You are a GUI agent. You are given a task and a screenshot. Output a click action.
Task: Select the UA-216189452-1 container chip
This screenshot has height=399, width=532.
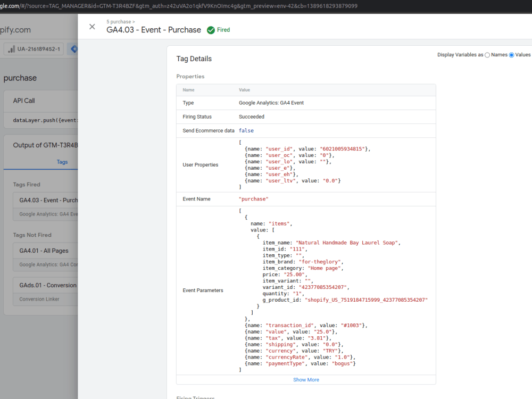point(34,49)
